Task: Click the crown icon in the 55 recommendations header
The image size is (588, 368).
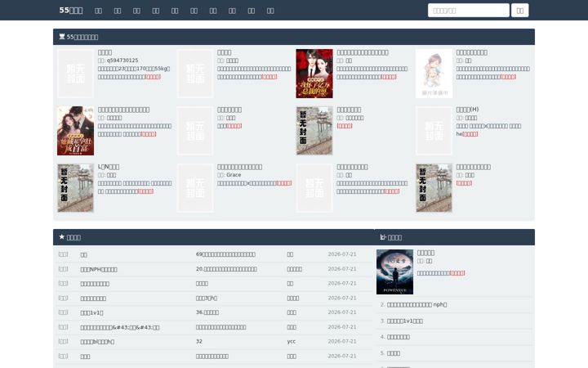Action: 62,37
